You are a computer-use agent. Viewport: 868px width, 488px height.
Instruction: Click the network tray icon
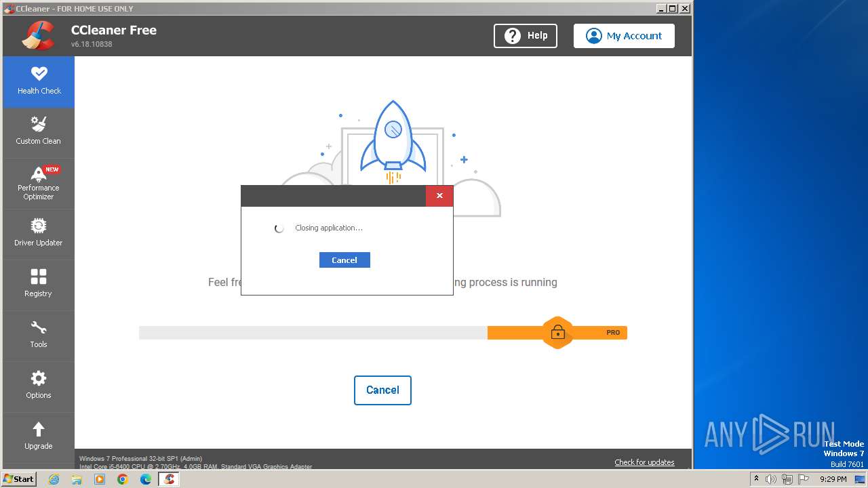787,479
